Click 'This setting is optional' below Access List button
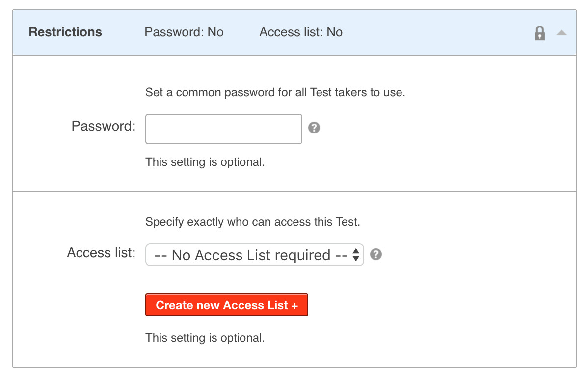This screenshot has height=373, width=588. [205, 338]
